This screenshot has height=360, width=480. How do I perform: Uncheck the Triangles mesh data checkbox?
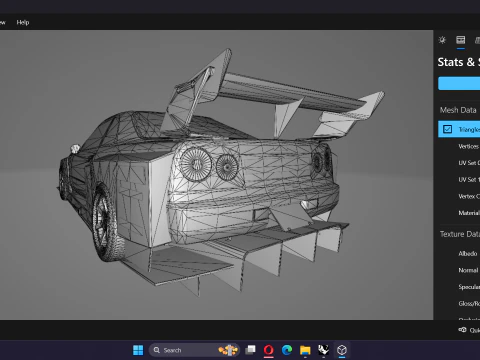(x=447, y=129)
